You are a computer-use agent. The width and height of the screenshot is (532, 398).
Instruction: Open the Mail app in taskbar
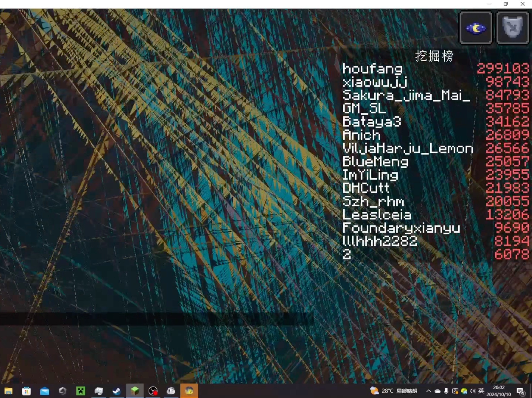tap(45, 391)
